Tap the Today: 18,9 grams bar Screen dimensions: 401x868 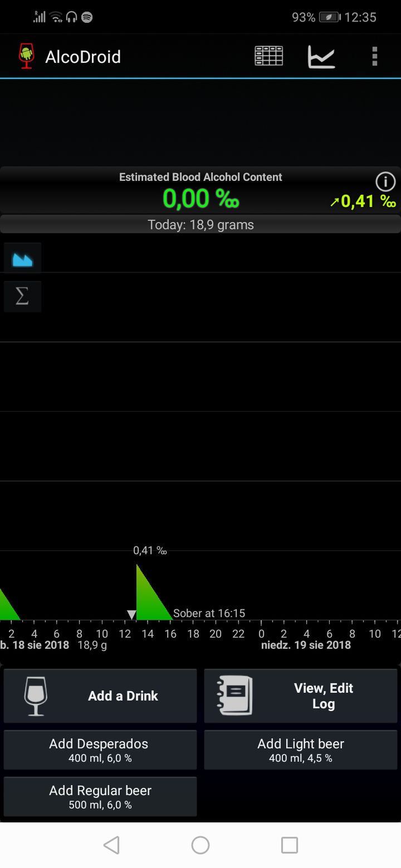[200, 224]
